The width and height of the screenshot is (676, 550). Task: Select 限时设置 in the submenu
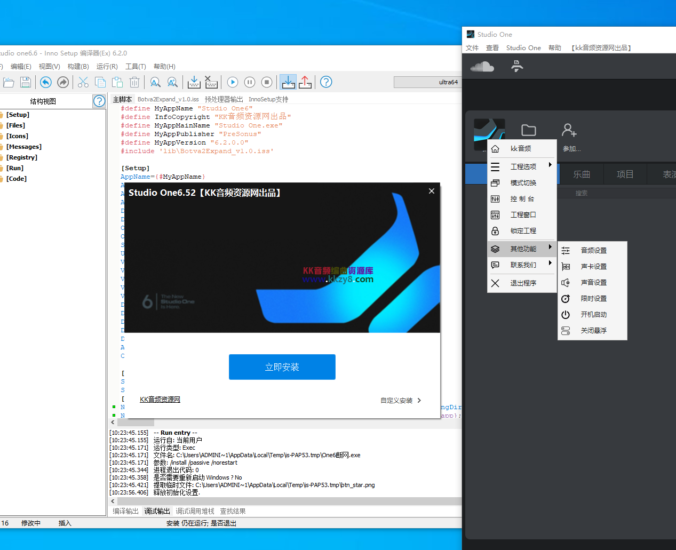tap(592, 298)
